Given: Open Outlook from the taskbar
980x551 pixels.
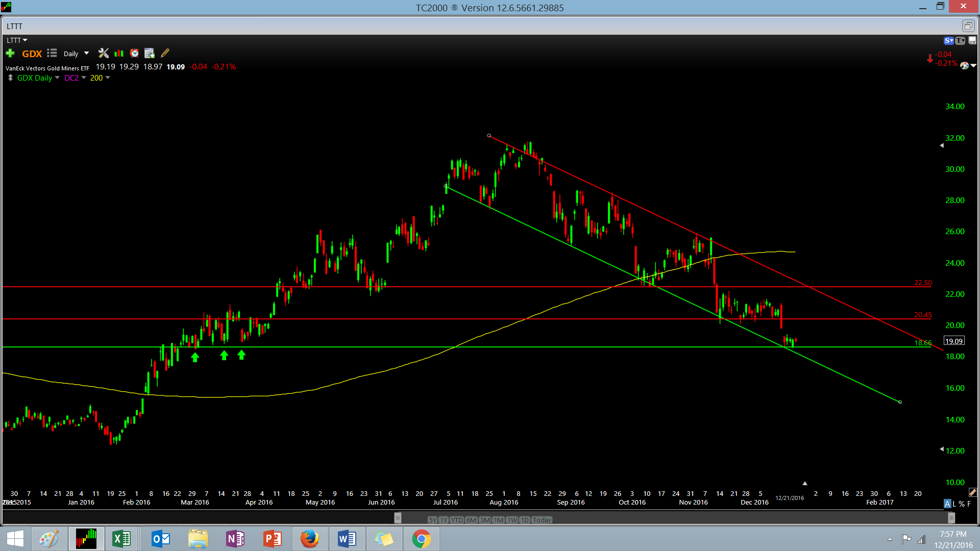Looking at the screenshot, I should click(x=161, y=539).
